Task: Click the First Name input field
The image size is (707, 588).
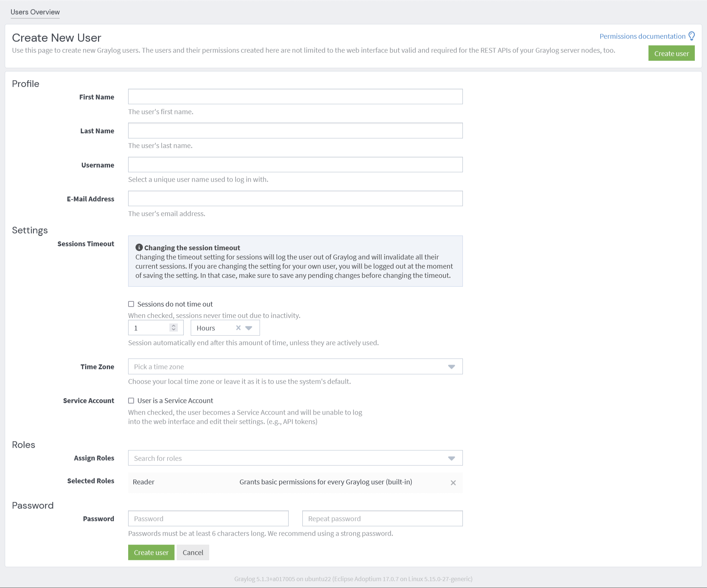Action: [295, 97]
